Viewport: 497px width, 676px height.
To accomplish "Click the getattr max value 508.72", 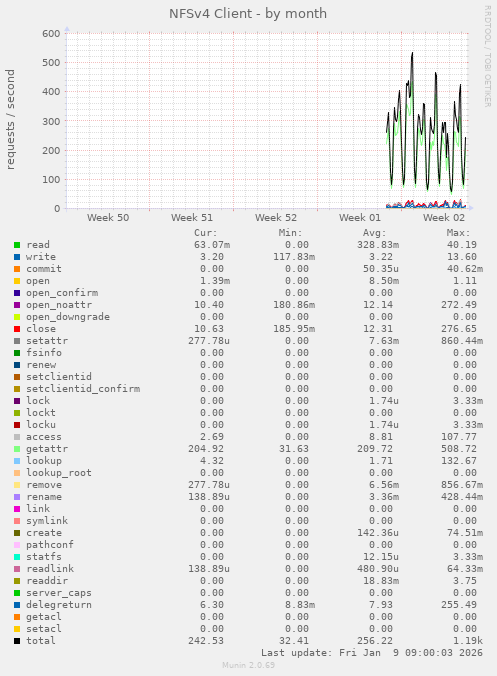I will [459, 449].
